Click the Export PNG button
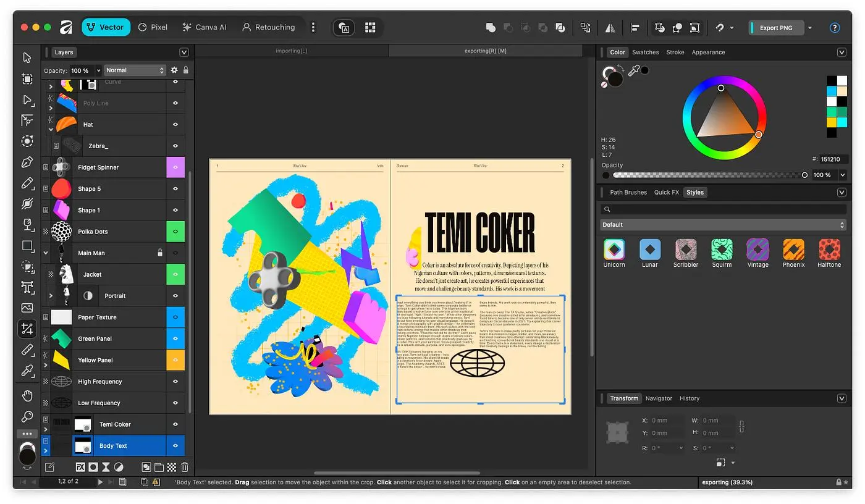The width and height of the screenshot is (865, 504). tap(777, 27)
